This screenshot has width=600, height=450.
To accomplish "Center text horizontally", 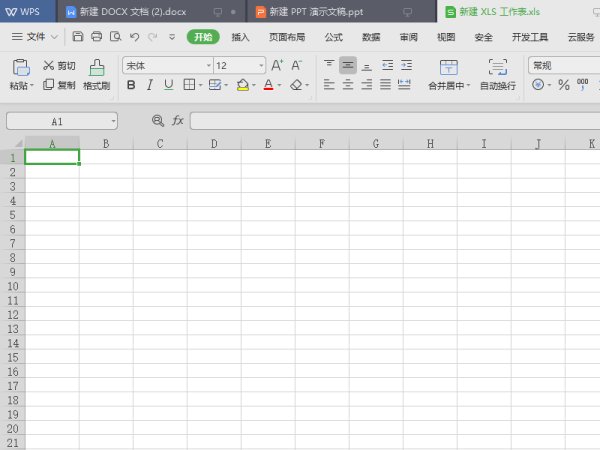I will click(347, 85).
